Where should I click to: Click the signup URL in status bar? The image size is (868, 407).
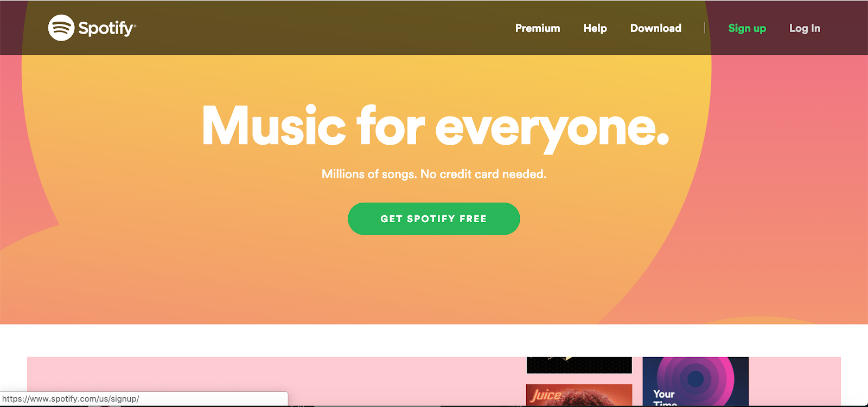click(x=71, y=399)
